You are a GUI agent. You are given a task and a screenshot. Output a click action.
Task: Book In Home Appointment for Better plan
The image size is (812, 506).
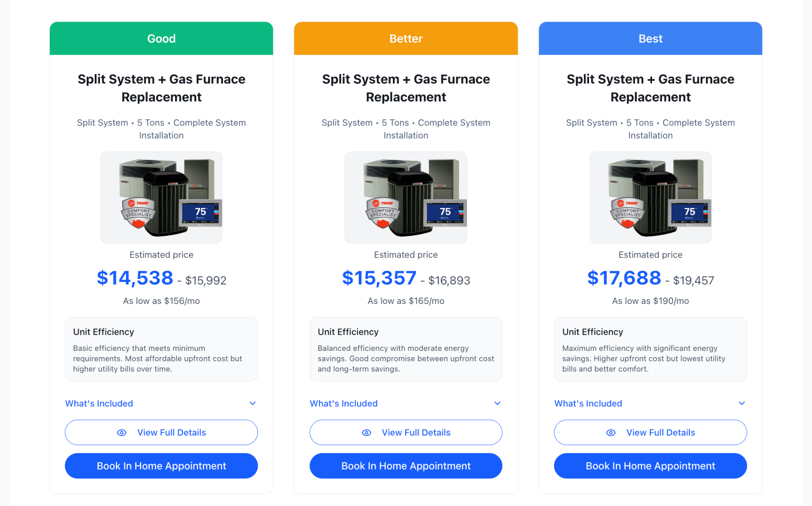tap(406, 466)
